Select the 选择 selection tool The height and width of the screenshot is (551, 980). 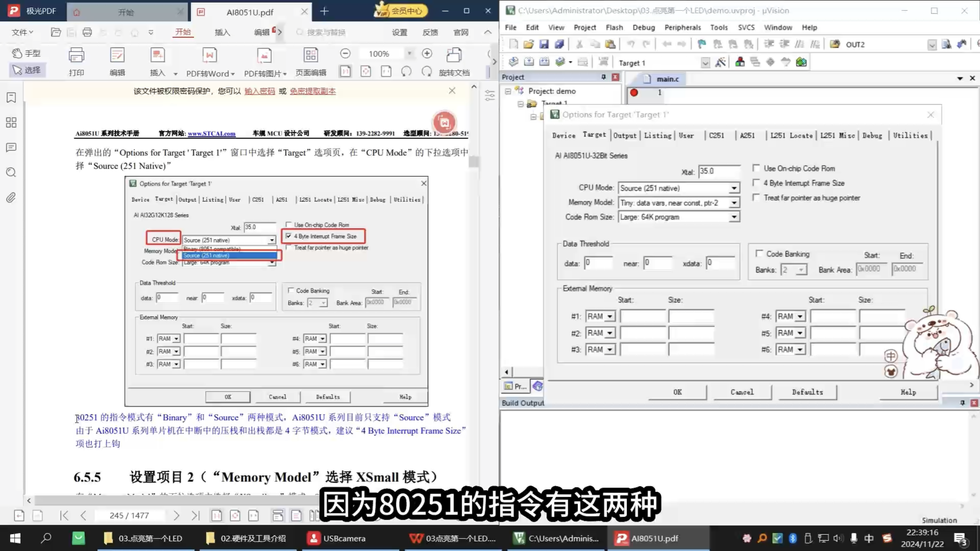pyautogui.click(x=26, y=70)
